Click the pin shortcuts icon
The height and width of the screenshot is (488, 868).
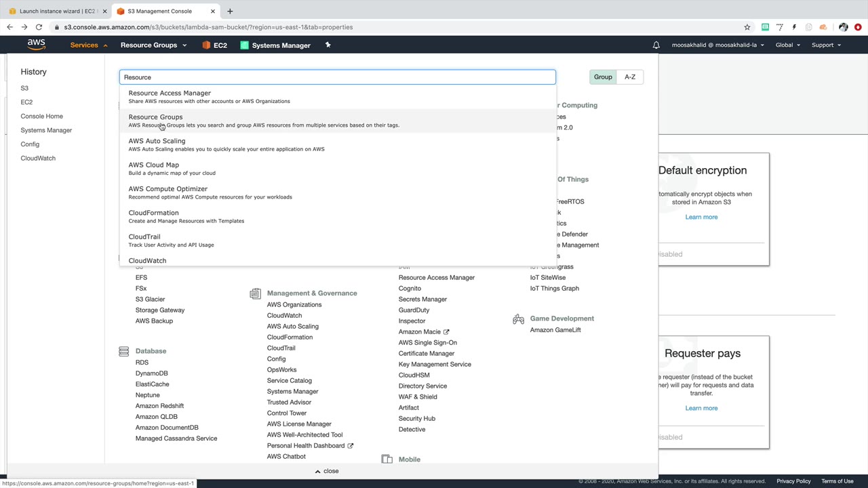[x=328, y=45]
